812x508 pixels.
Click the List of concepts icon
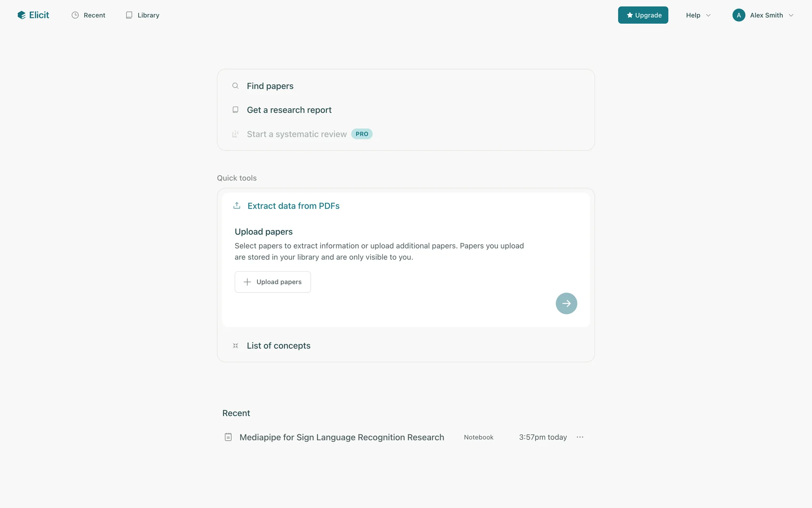236,346
